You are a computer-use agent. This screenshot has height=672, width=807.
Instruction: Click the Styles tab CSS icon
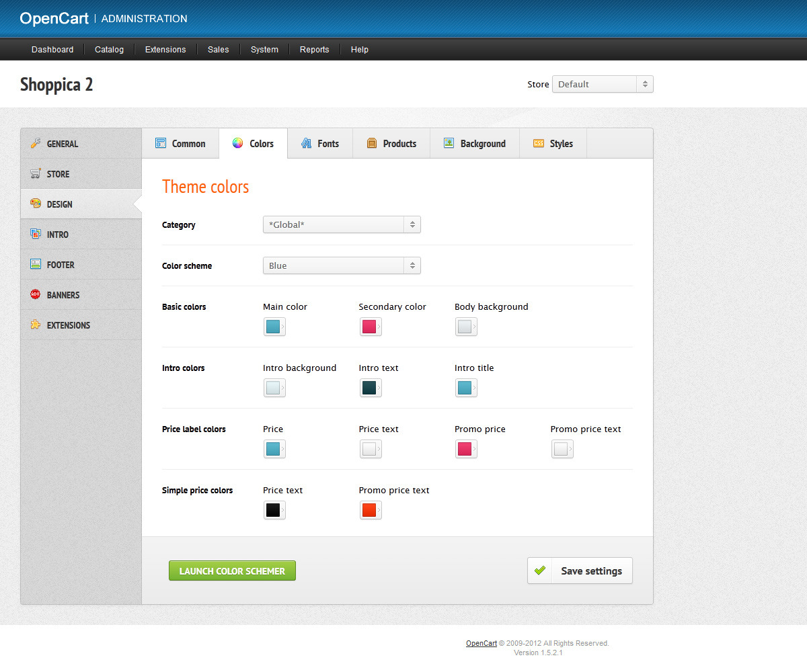(539, 143)
